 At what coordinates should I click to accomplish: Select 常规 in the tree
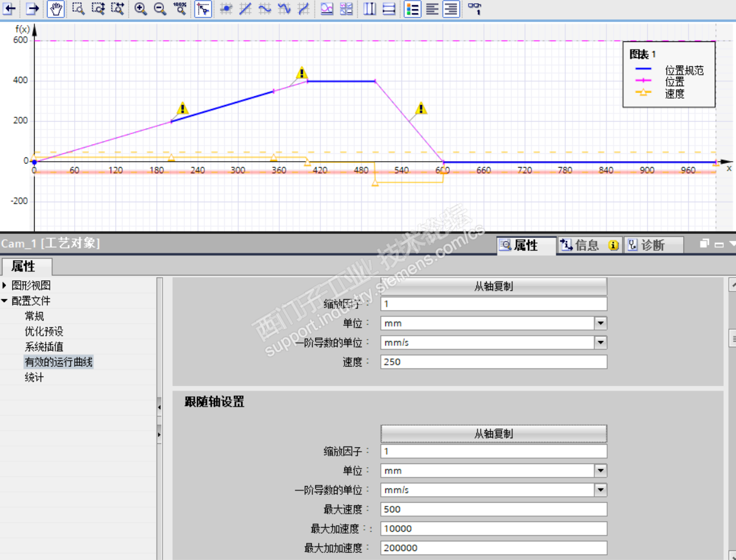[x=34, y=316]
